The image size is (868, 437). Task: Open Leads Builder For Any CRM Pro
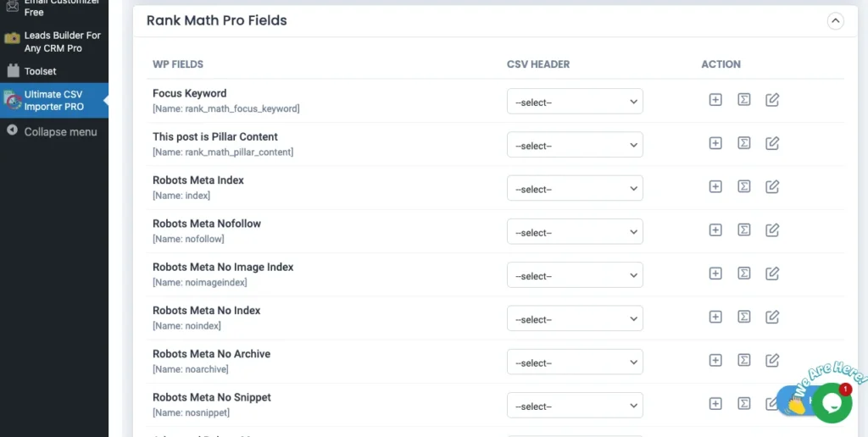pos(62,41)
